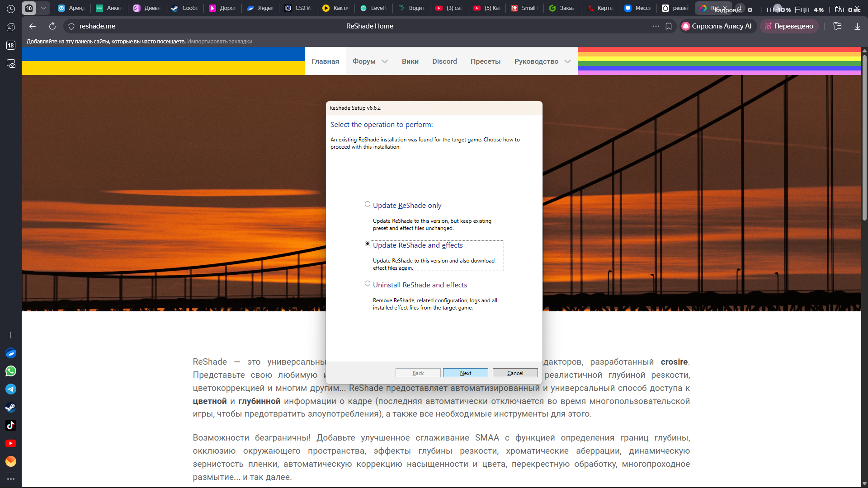Viewport: 868px width, 488px height.
Task: Select Uninstall ReShade and effects radio button
Action: tap(368, 284)
